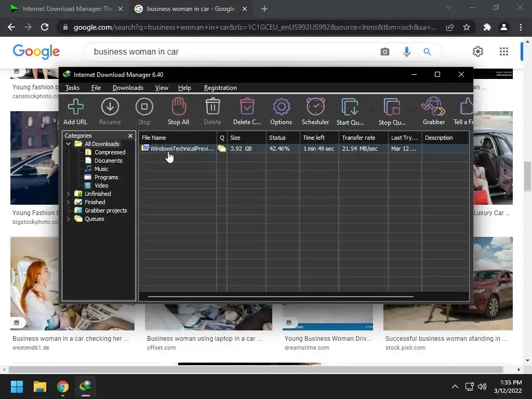Image resolution: width=532 pixels, height=399 pixels.
Task: Show hidden system tray icons
Action: [x=455, y=387]
